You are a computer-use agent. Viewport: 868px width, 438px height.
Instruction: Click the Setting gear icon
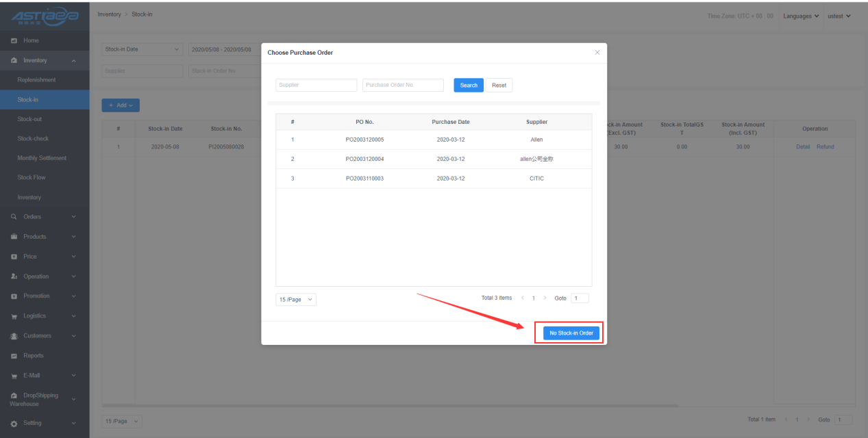tap(14, 423)
